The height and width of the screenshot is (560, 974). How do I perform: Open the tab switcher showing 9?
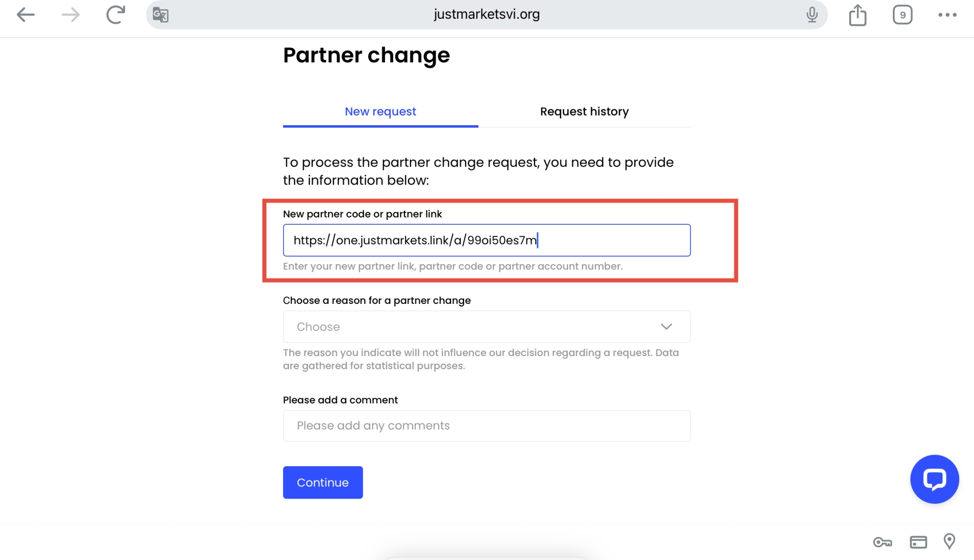point(902,15)
